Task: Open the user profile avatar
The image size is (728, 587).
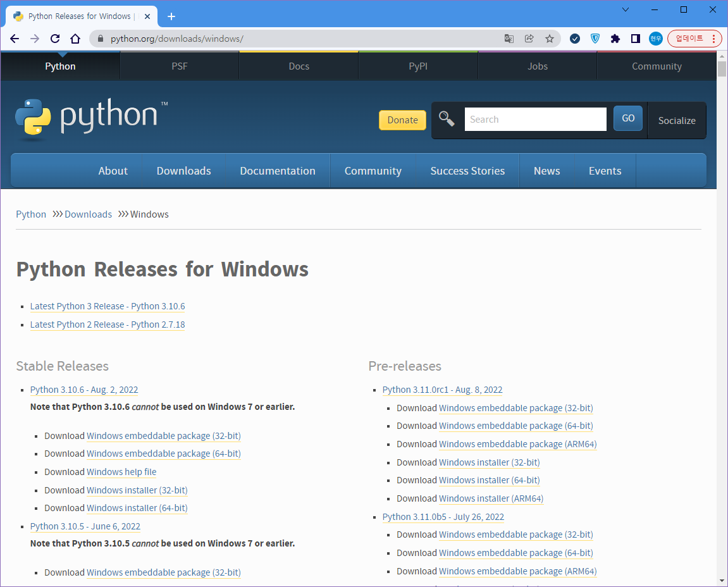Action: pyautogui.click(x=655, y=39)
